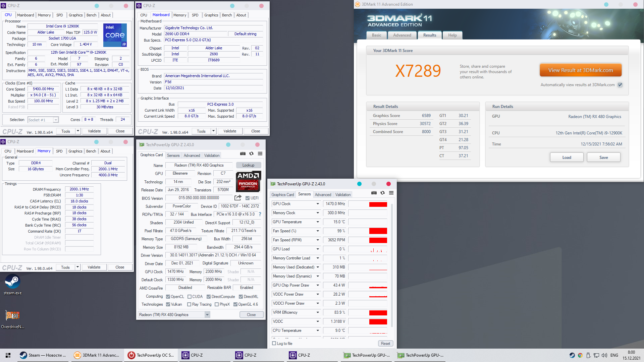Click the Core Speed 5400.00 MHz field

(x=44, y=89)
